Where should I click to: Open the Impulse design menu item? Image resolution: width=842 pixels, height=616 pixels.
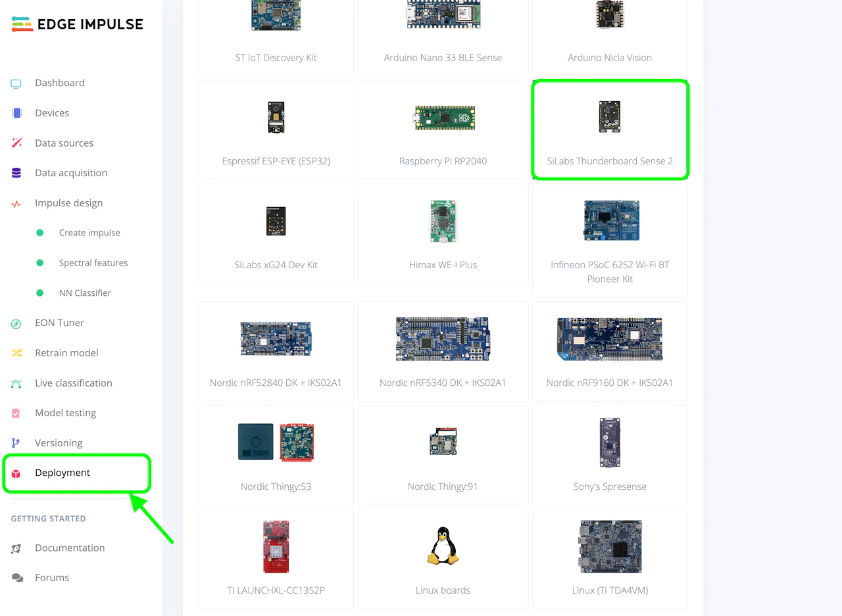(x=68, y=203)
